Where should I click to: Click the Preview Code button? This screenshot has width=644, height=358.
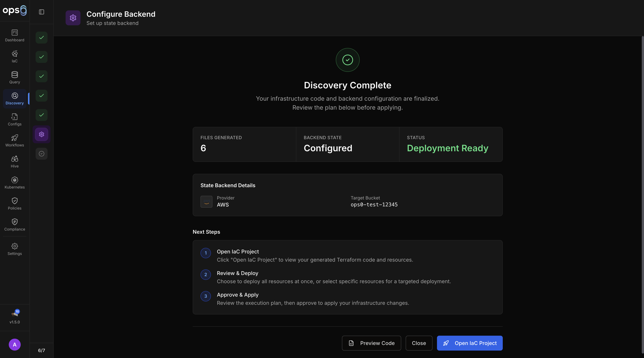(x=371, y=343)
